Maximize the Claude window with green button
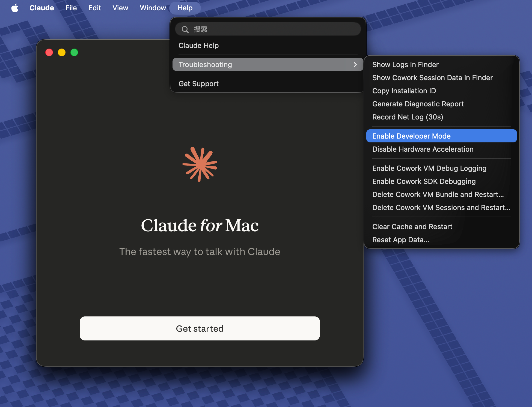Image resolution: width=532 pixels, height=407 pixels. [74, 52]
